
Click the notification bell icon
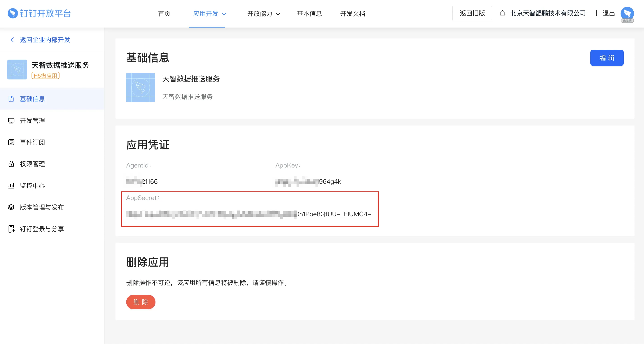pyautogui.click(x=502, y=13)
